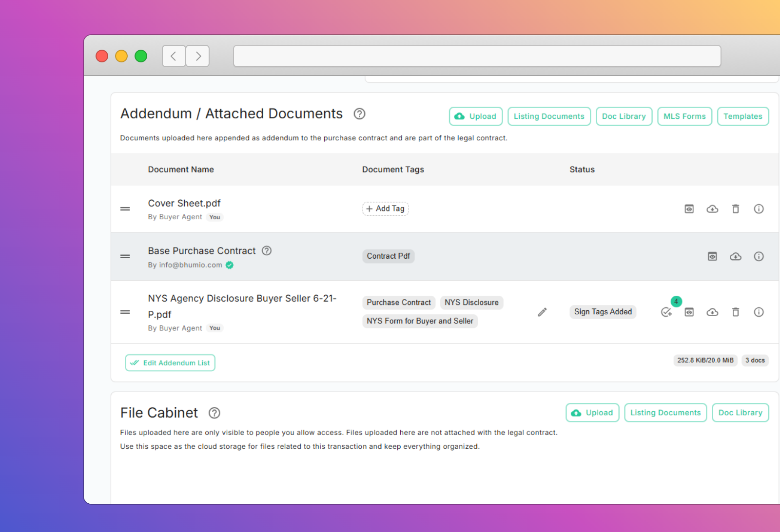Open help tooltip next to File Cabinet
780x532 pixels.
(214, 413)
